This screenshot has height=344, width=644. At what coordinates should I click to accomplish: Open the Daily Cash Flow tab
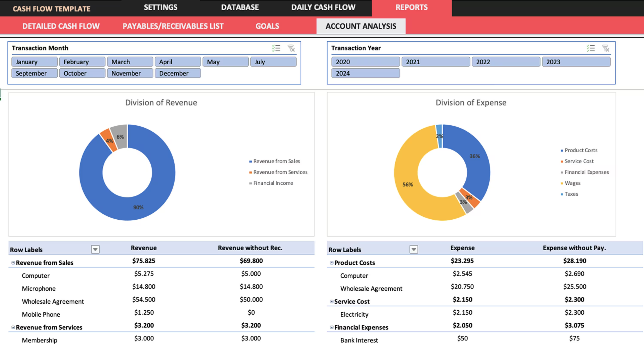(x=323, y=7)
